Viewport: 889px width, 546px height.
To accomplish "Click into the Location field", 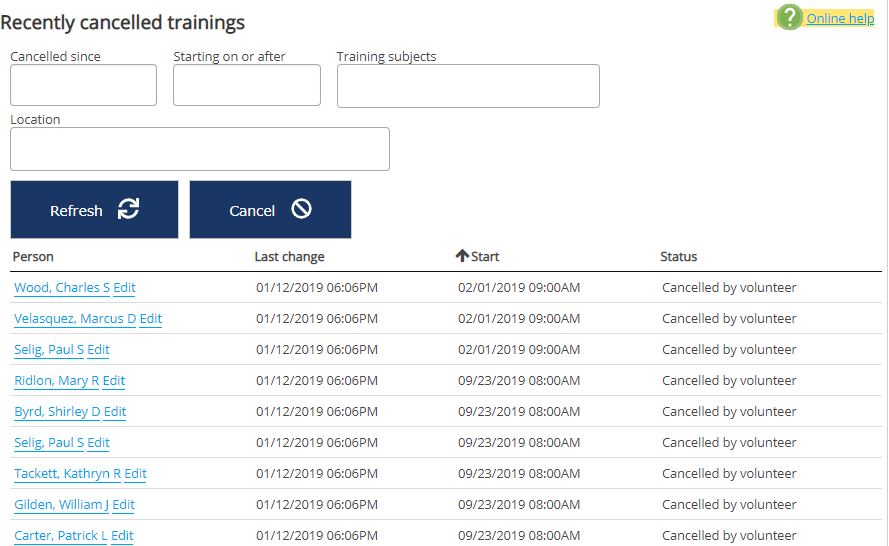I will point(199,149).
